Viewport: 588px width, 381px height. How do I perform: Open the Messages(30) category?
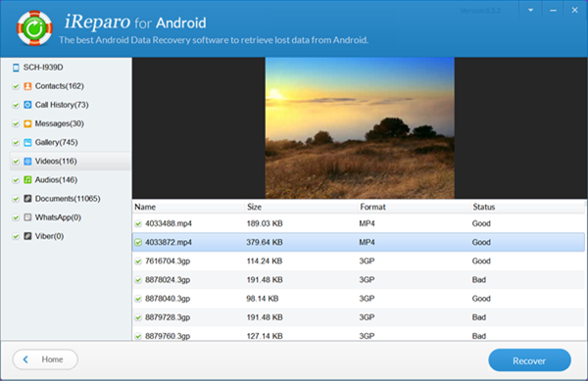[x=59, y=123]
